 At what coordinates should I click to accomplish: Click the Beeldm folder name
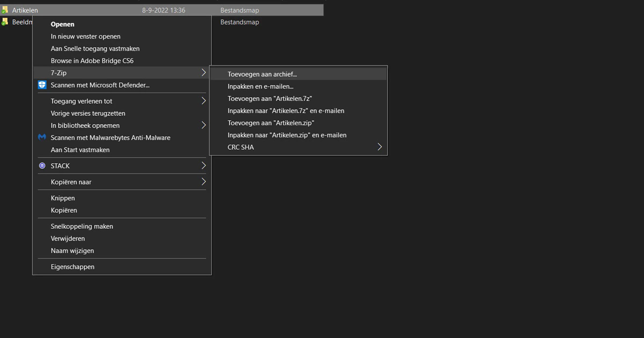pyautogui.click(x=22, y=22)
